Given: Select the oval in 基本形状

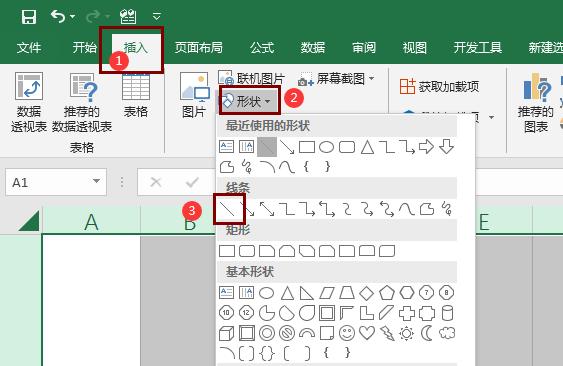Looking at the screenshot, I should (x=267, y=293).
